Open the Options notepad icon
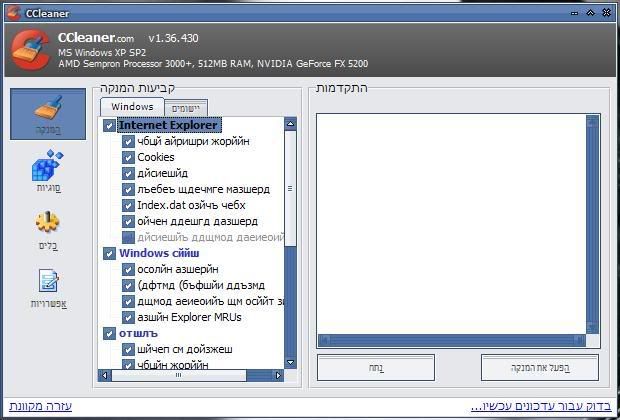620x420 pixels. coord(48,281)
